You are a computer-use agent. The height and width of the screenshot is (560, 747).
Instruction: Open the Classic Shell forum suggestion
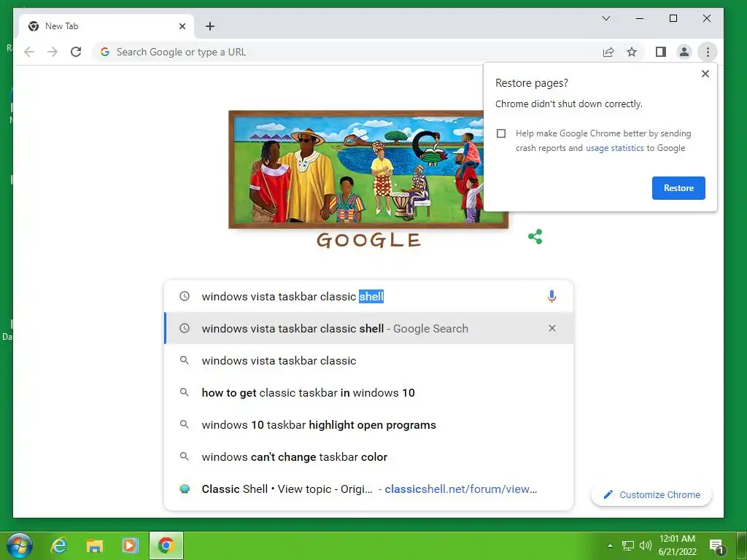(x=368, y=489)
